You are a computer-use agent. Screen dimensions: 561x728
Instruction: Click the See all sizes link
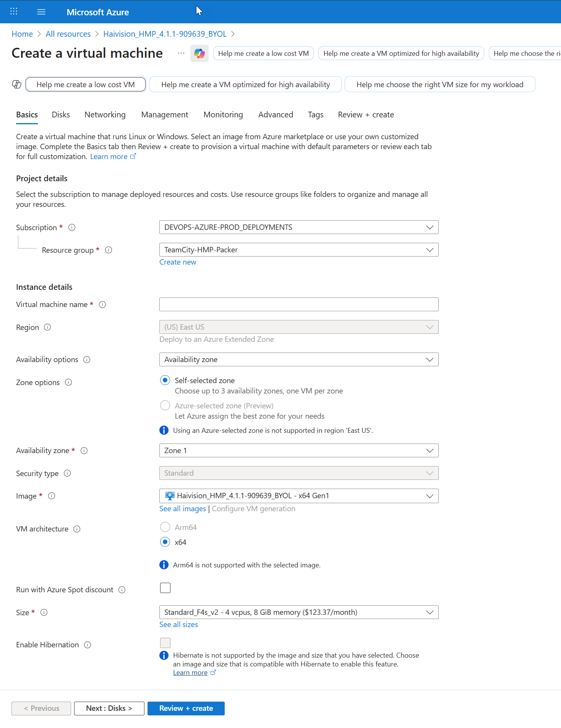coord(178,625)
